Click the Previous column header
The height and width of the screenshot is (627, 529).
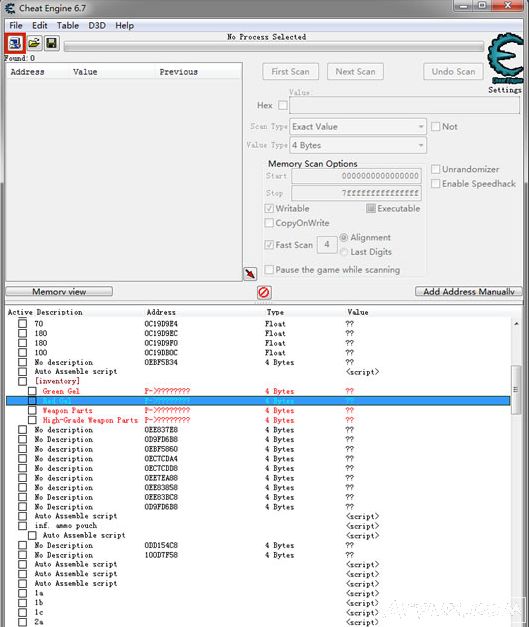point(179,72)
